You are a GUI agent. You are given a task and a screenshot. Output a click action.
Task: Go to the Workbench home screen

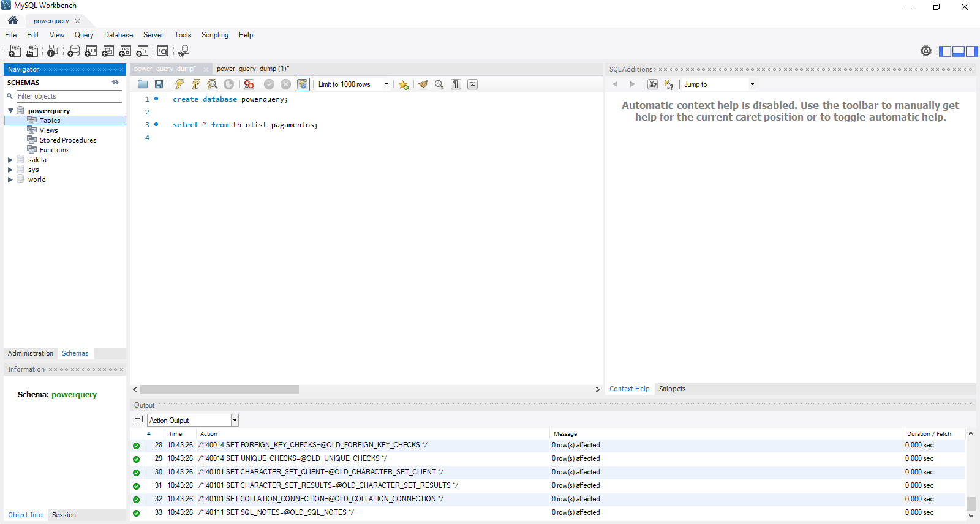[13, 20]
